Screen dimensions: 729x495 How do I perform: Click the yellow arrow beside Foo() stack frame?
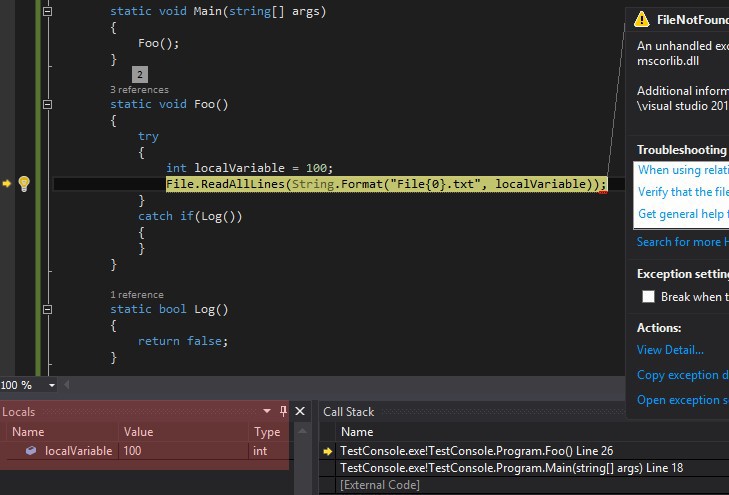pos(328,451)
